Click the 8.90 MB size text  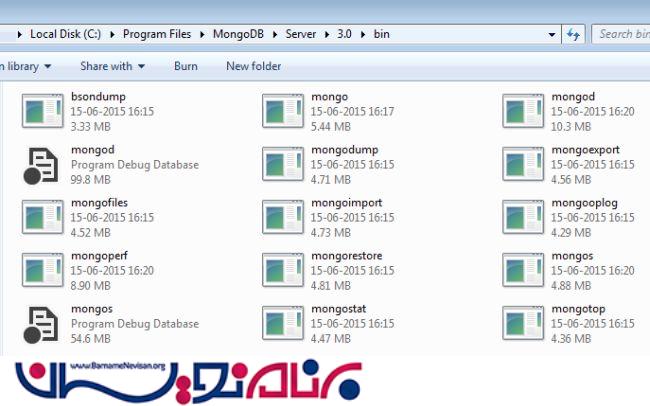(90, 286)
